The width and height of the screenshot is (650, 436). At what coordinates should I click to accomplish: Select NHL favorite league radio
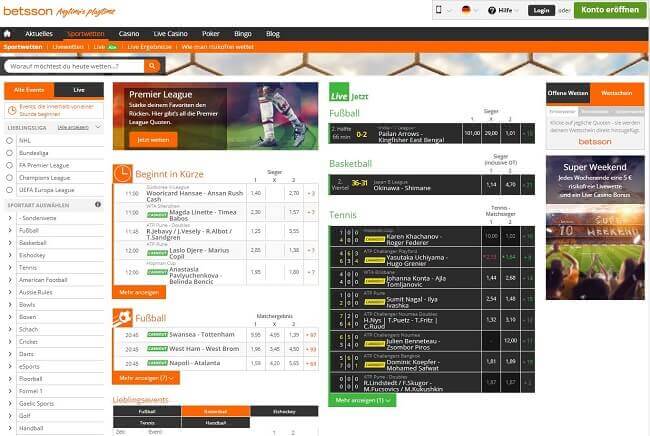click(x=10, y=140)
